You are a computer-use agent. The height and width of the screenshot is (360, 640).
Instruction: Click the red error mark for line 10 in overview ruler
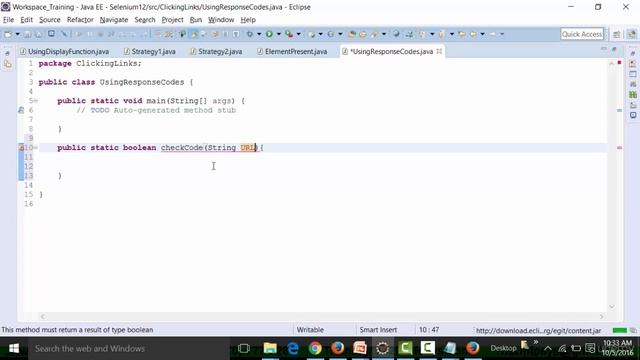[x=619, y=148]
